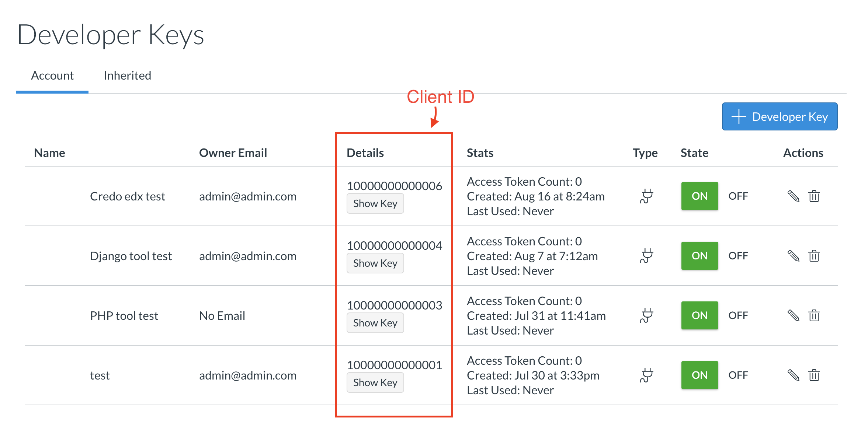Select the Account tab
The height and width of the screenshot is (437, 868).
point(52,76)
